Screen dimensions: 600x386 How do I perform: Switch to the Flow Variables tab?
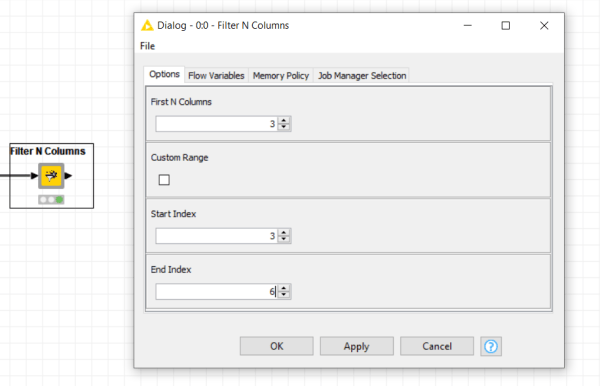[x=216, y=76]
